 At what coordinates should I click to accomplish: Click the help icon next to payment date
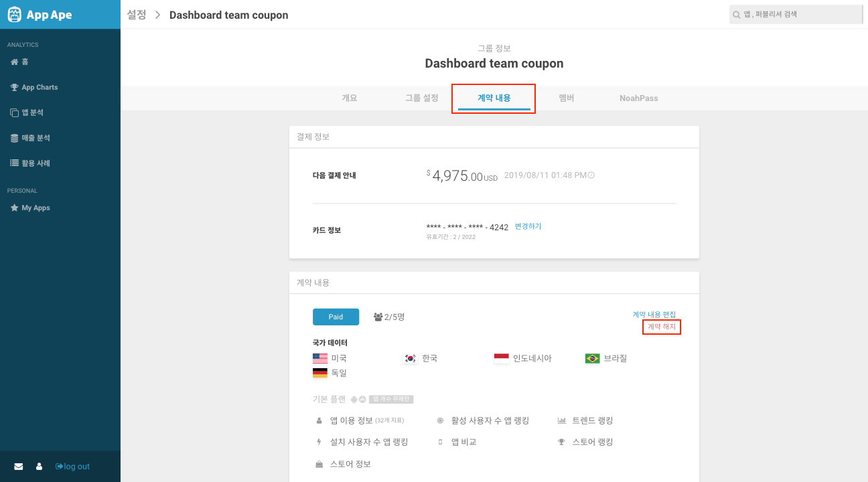point(591,175)
